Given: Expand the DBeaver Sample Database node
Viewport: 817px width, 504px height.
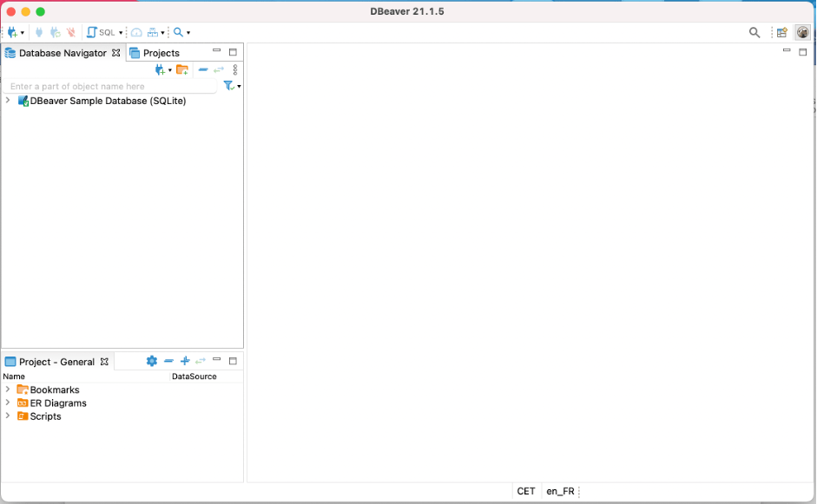Looking at the screenshot, I should (x=8, y=101).
